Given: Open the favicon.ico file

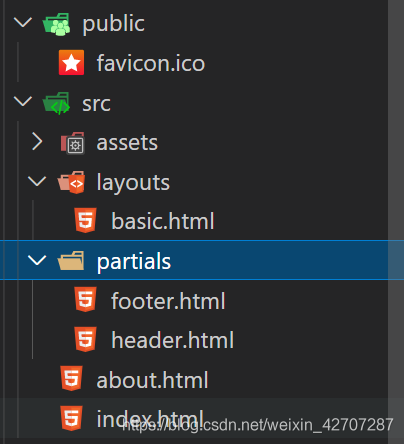Looking at the screenshot, I should (x=151, y=63).
